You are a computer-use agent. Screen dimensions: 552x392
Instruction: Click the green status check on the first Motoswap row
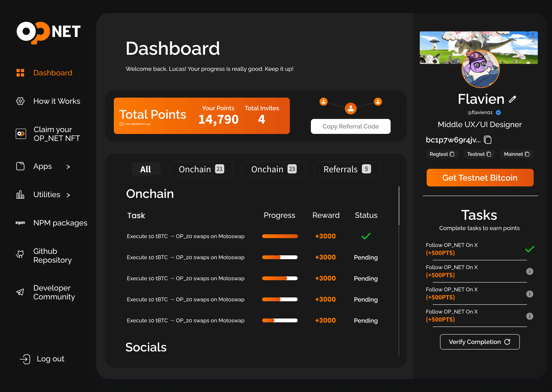(x=366, y=236)
